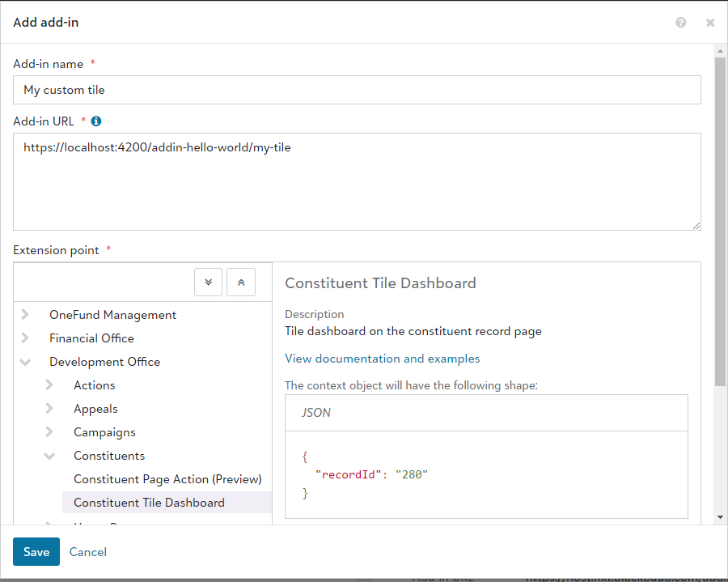728x582 pixels.
Task: Select Constituent Page Action (Preview)
Action: pos(167,479)
